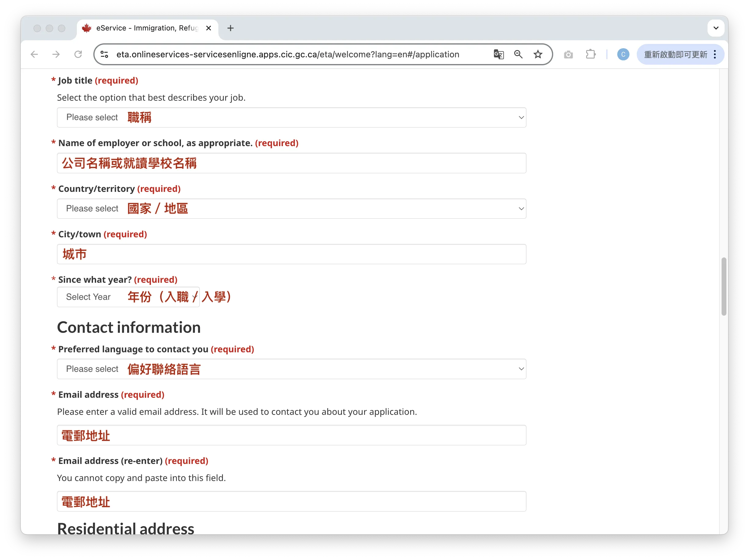Reload the page with the refresh icon
749x560 pixels.
(78, 55)
